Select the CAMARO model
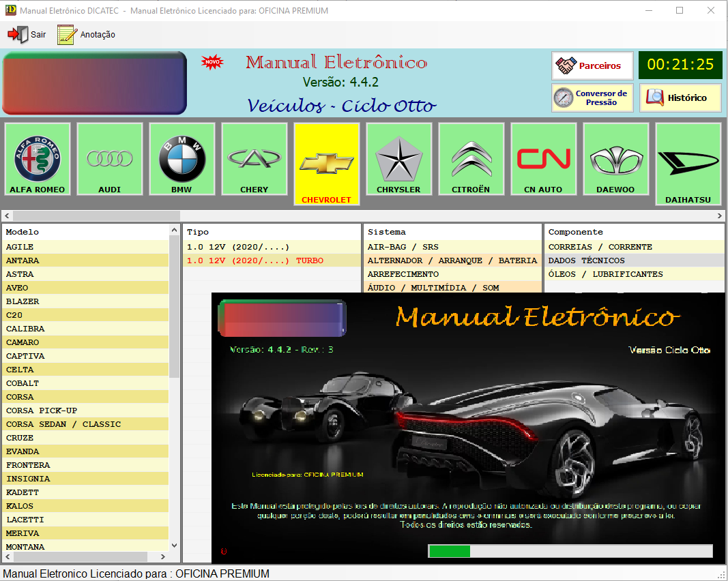 [86, 342]
